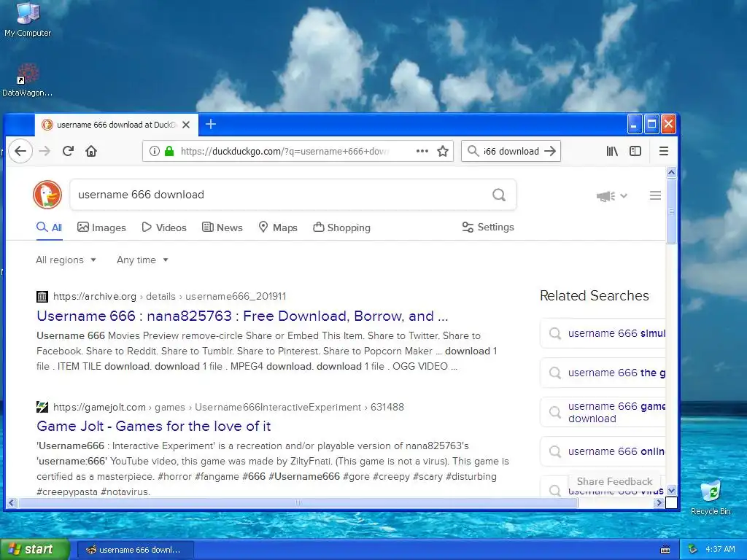The height and width of the screenshot is (560, 747).
Task: Switch to Images results
Action: click(101, 227)
